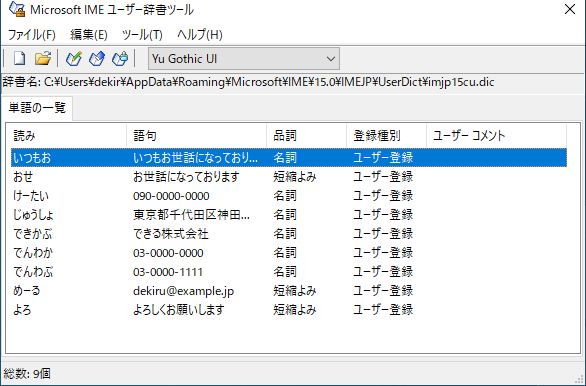Open the ツール(T) menu

pos(142,35)
